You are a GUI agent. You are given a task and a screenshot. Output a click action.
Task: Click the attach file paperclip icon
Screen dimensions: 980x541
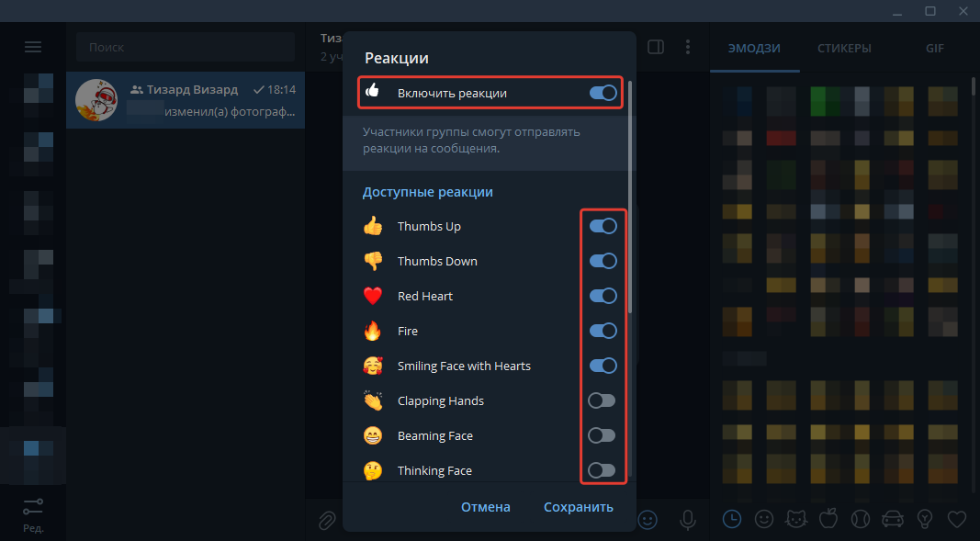click(x=327, y=520)
